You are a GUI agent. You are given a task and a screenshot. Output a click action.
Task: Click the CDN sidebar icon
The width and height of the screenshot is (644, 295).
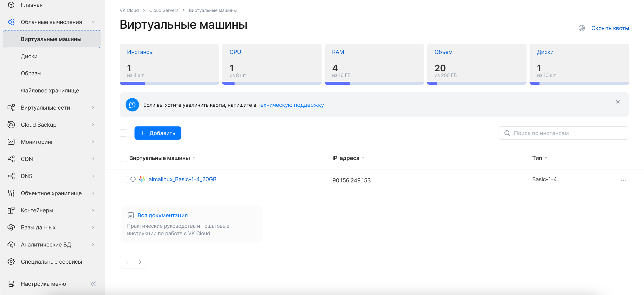point(11,159)
